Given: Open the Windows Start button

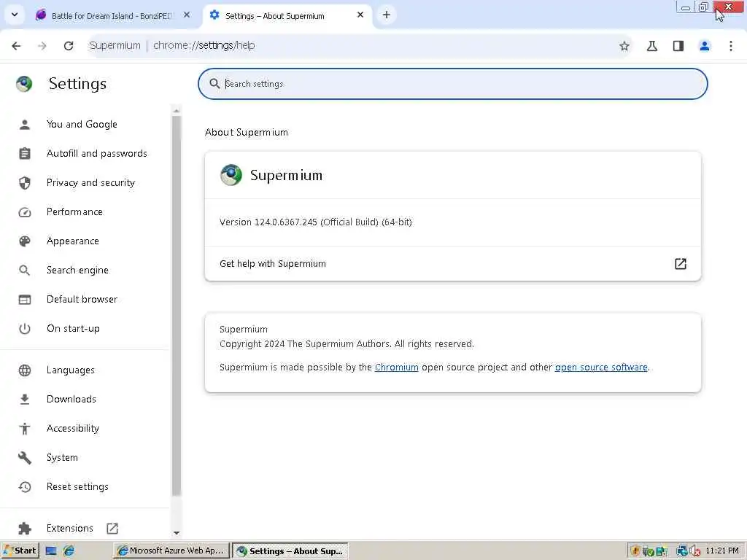Looking at the screenshot, I should [20, 551].
